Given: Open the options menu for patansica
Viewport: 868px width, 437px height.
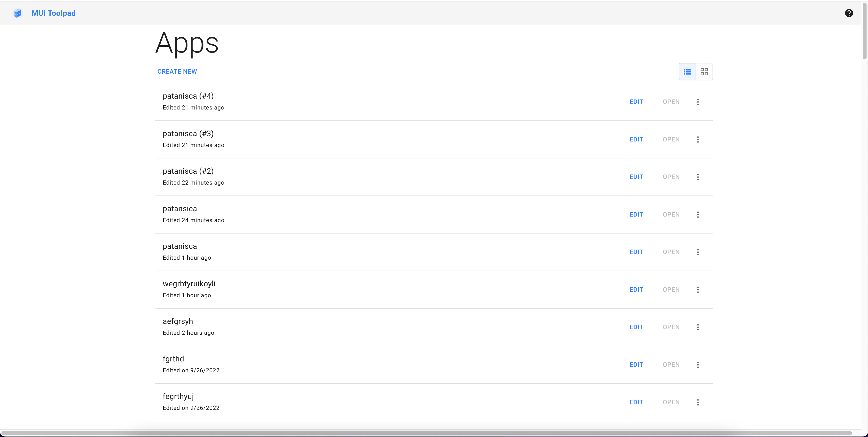Looking at the screenshot, I should 698,214.
